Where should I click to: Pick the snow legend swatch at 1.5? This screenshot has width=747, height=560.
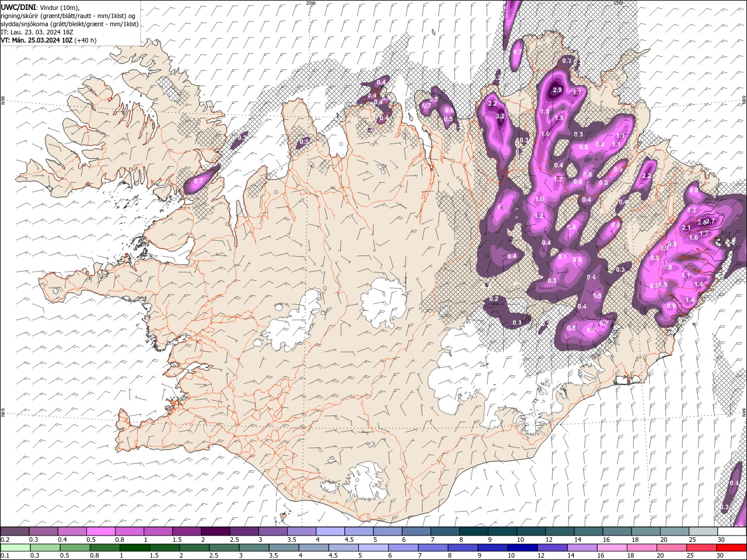(187, 531)
